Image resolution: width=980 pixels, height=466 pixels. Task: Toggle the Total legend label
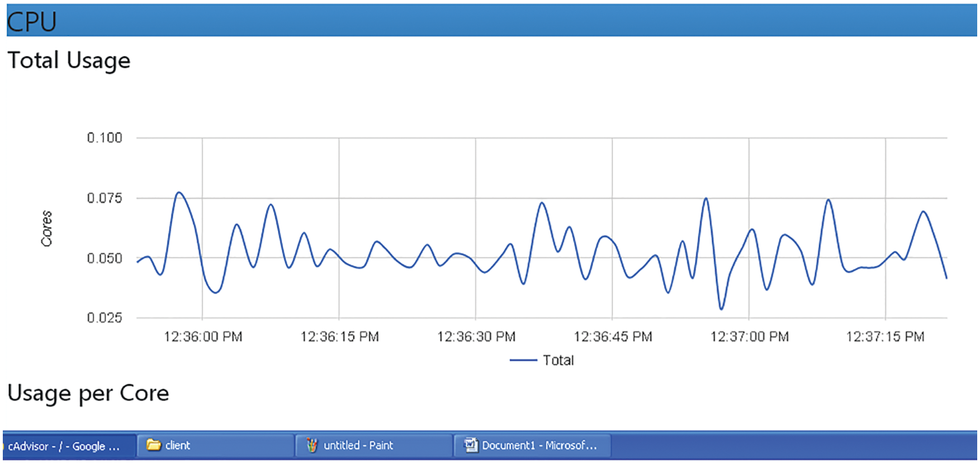(x=558, y=360)
